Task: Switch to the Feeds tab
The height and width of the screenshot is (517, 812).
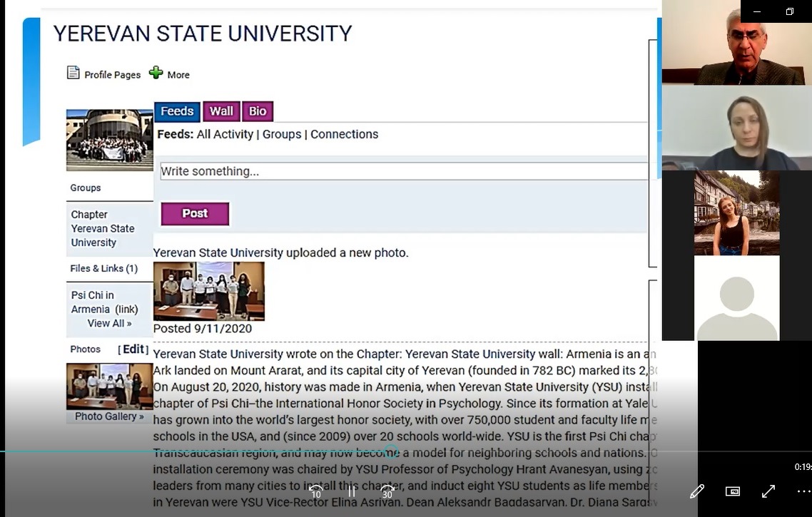Action: click(x=177, y=111)
